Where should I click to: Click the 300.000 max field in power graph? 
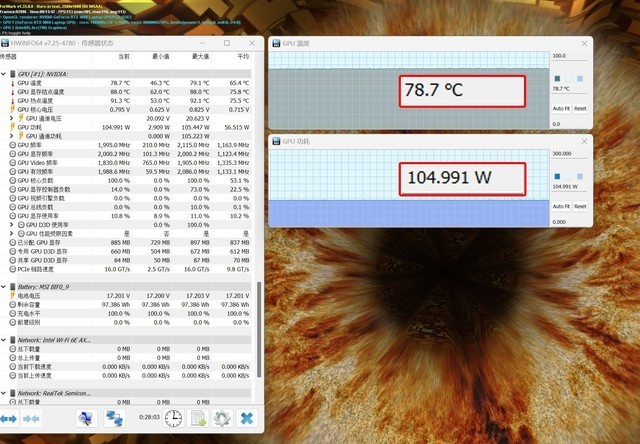(x=570, y=154)
